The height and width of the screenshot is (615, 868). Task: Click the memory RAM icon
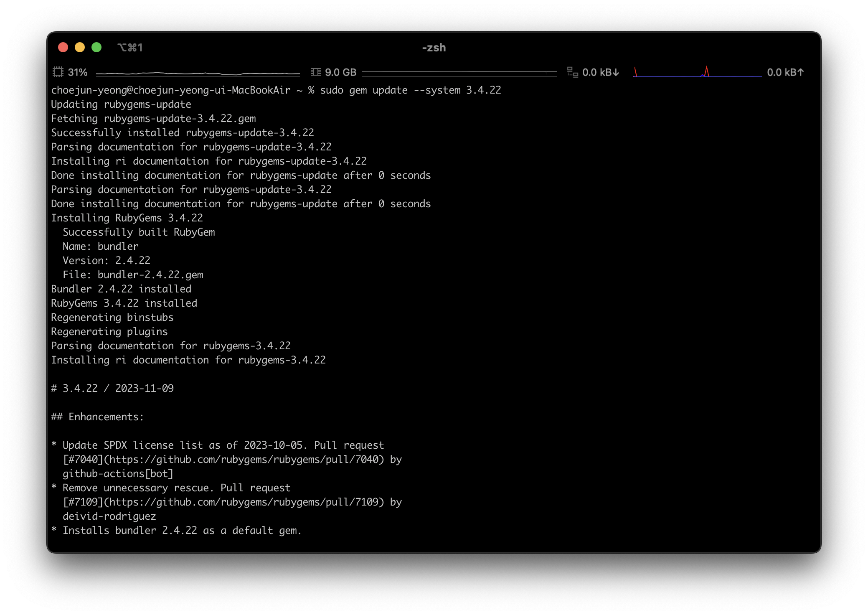[x=316, y=72]
